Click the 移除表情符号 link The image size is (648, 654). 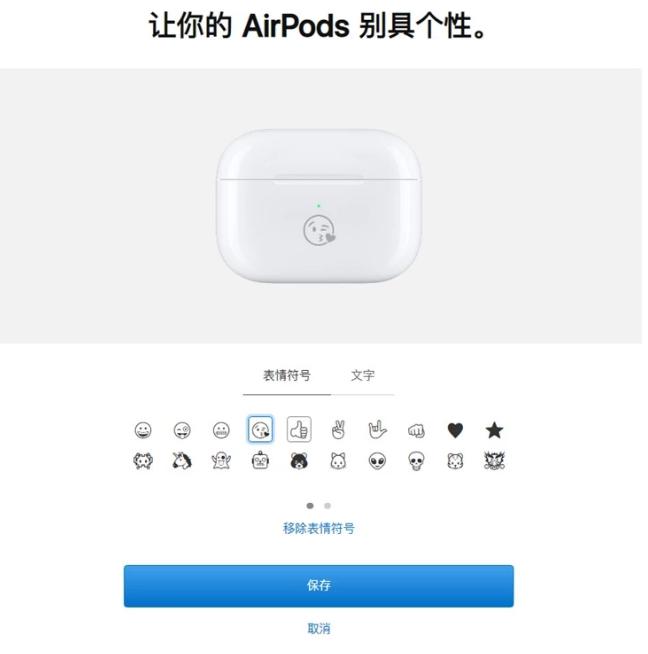point(319,528)
